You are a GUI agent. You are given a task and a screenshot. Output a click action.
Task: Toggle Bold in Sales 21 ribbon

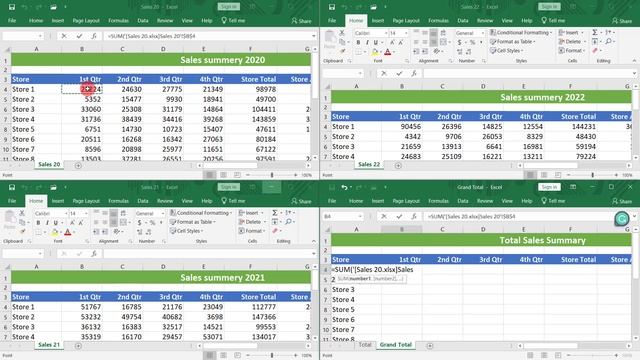38,223
